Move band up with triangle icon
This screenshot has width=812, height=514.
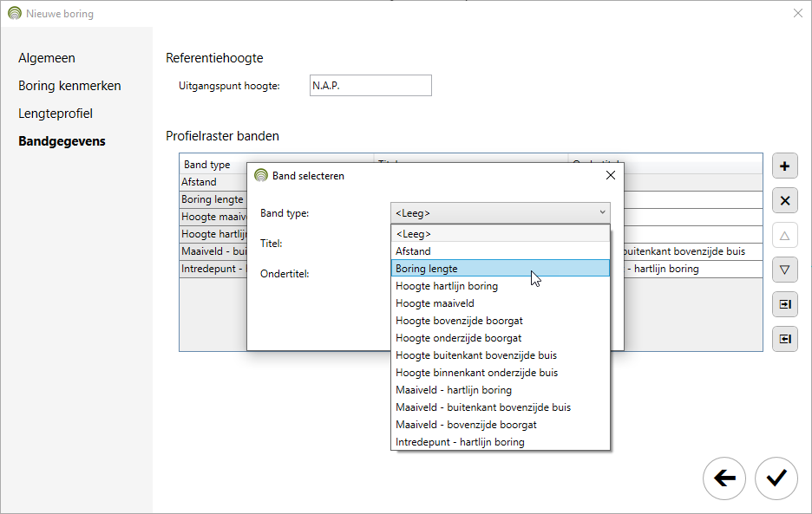(784, 236)
